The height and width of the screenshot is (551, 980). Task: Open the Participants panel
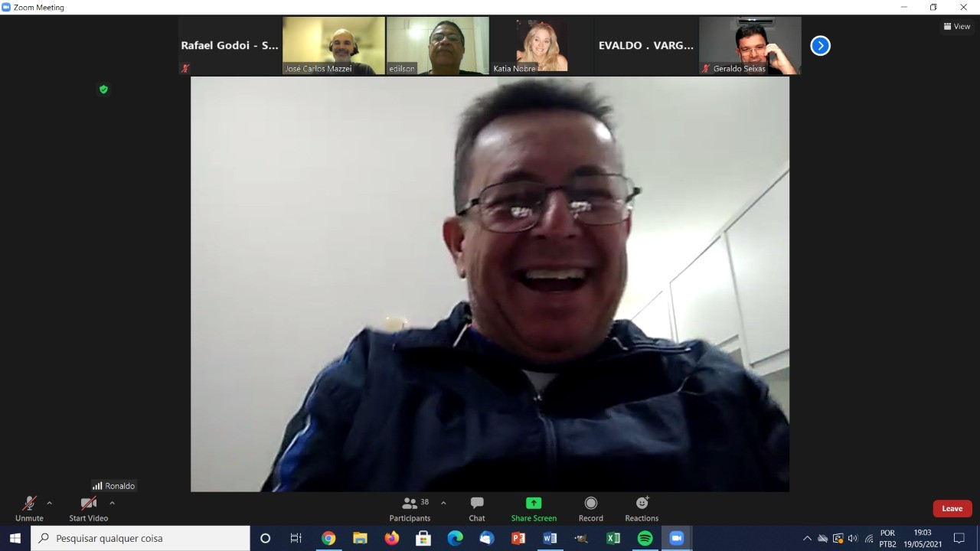(410, 508)
